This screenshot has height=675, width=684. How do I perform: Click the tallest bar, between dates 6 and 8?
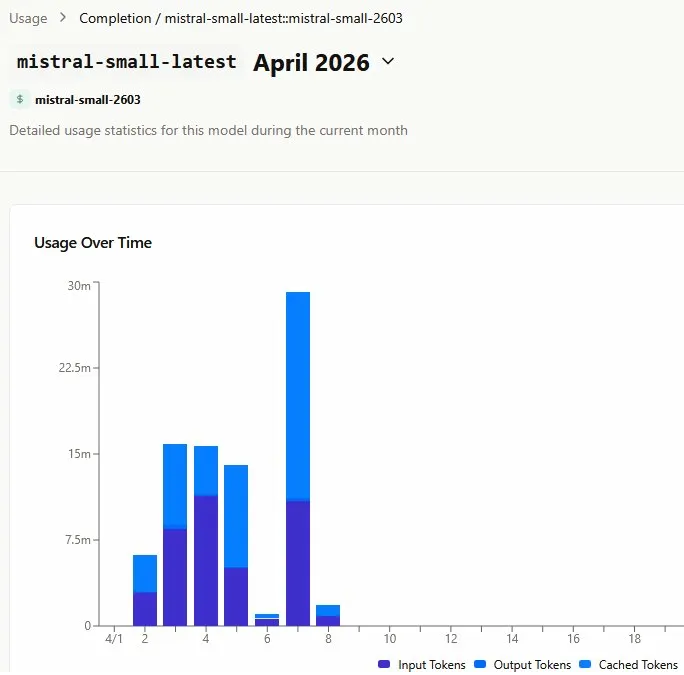(298, 459)
